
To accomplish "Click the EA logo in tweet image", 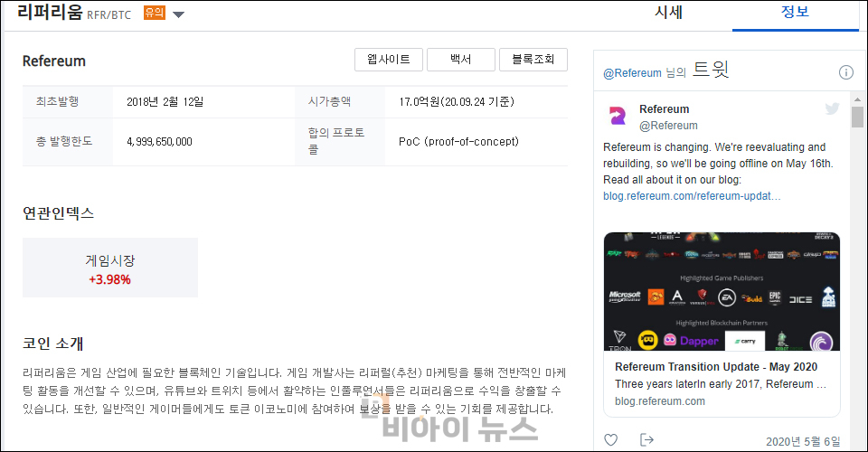I will click(727, 298).
